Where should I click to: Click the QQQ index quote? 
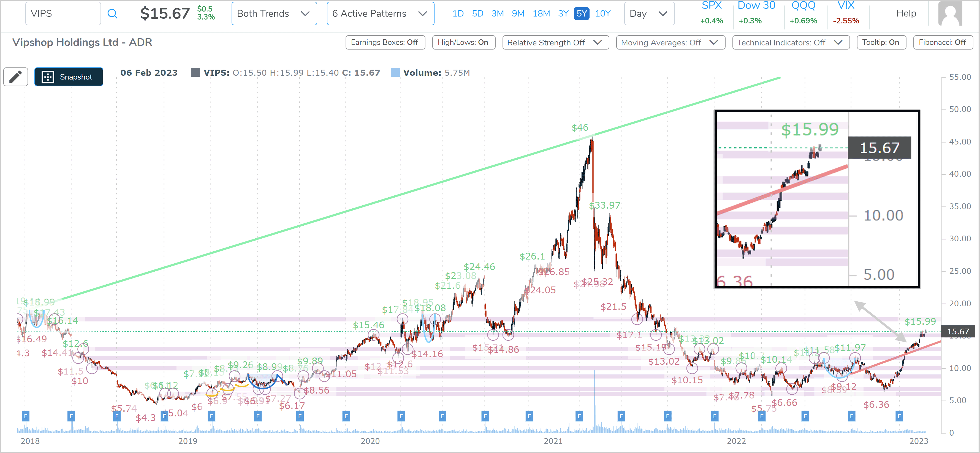coord(803,13)
